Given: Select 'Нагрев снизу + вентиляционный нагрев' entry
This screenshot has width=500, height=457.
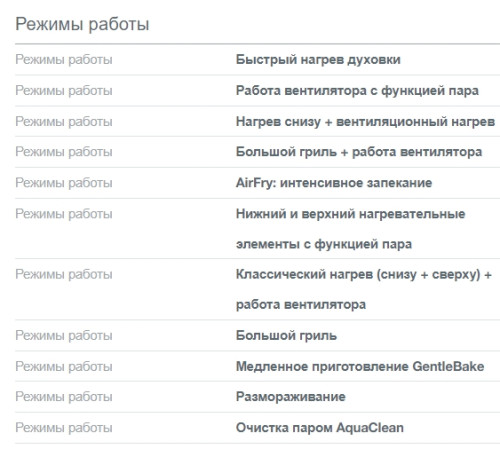Looking at the screenshot, I should [365, 122].
